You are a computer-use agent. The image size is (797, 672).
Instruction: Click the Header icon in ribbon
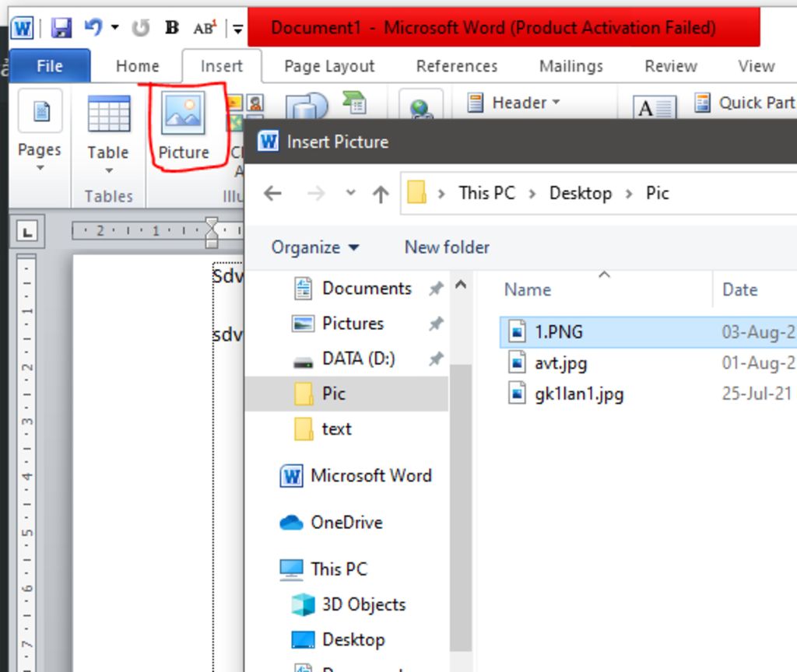(x=476, y=103)
